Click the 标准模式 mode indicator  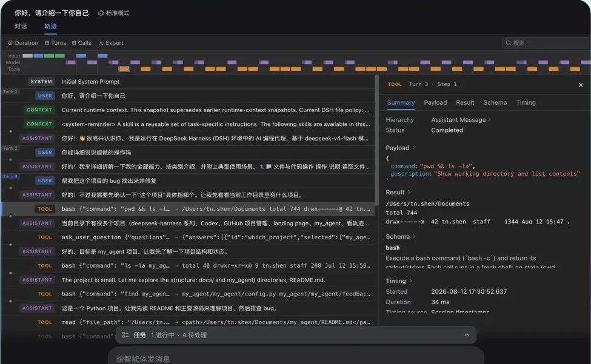pyautogui.click(x=113, y=13)
